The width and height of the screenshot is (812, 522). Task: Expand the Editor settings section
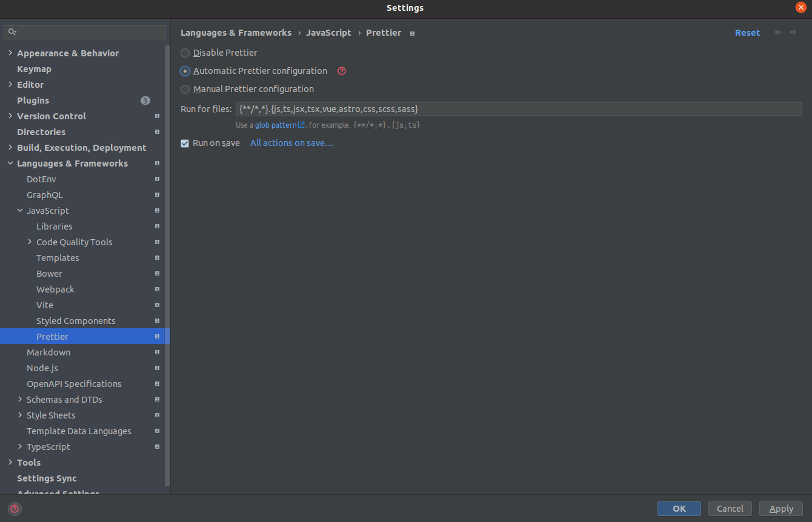click(10, 85)
